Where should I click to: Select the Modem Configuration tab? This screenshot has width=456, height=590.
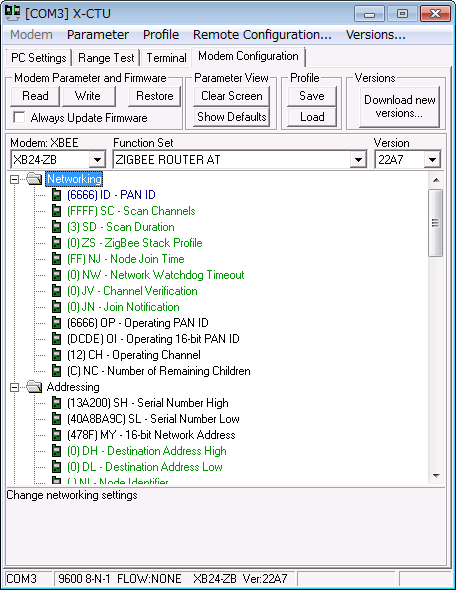tap(248, 56)
